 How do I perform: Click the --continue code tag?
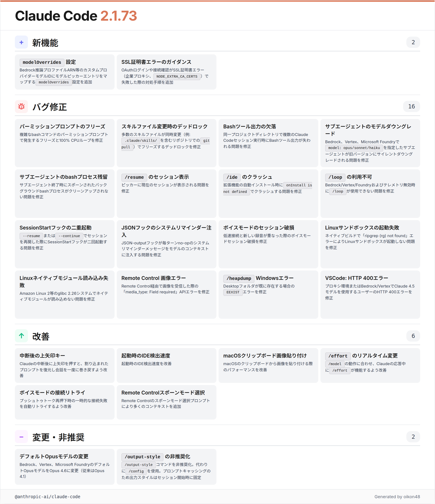click(69, 236)
